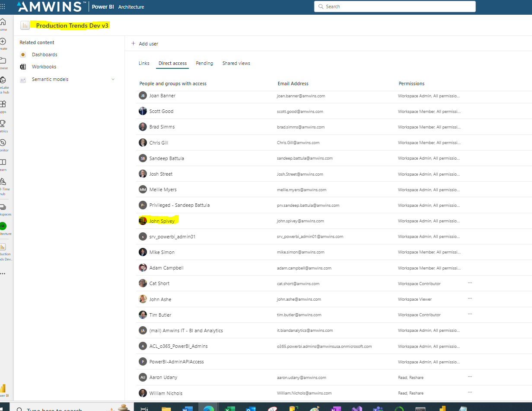Screen dimensions: 532x411
Task: Open the Pending tab
Action: 204,63
